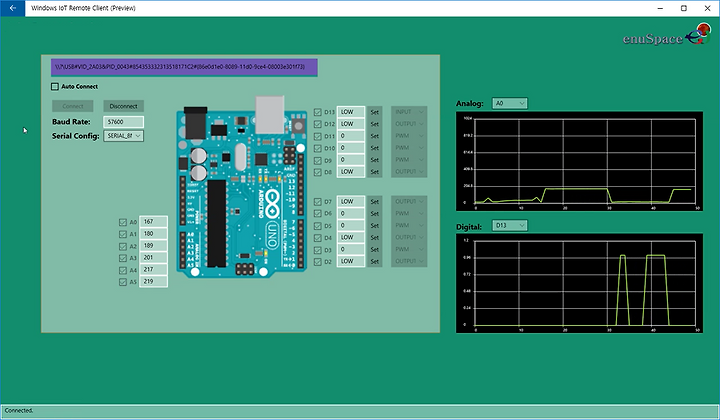Click the D13 value field LOW
The image size is (720, 420).
(351, 112)
